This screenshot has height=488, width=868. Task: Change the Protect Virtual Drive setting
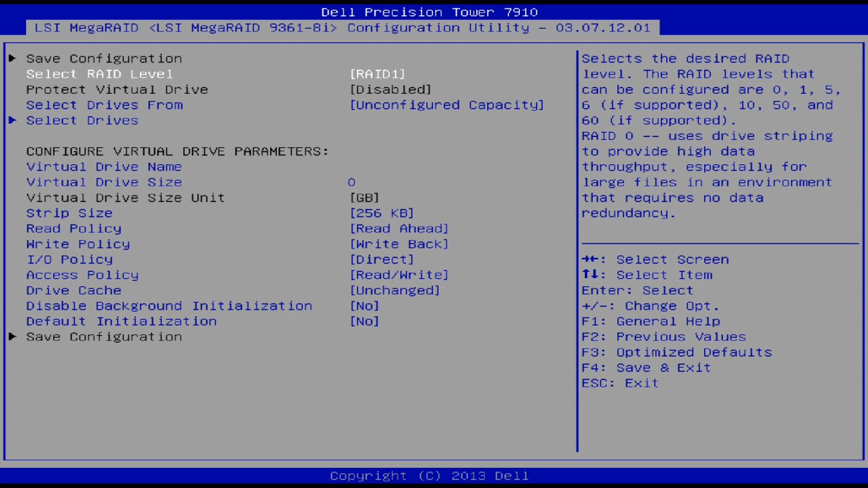pos(390,89)
